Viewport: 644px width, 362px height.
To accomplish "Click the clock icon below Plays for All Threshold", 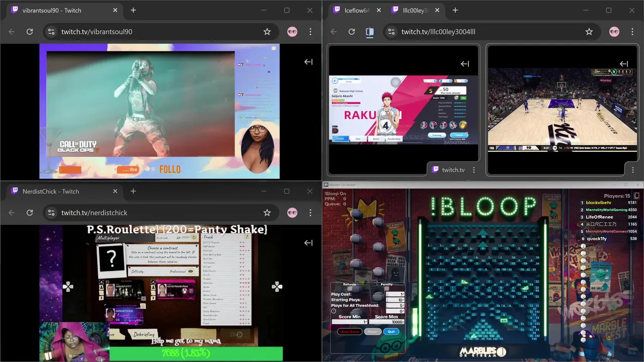I will click(334, 311).
